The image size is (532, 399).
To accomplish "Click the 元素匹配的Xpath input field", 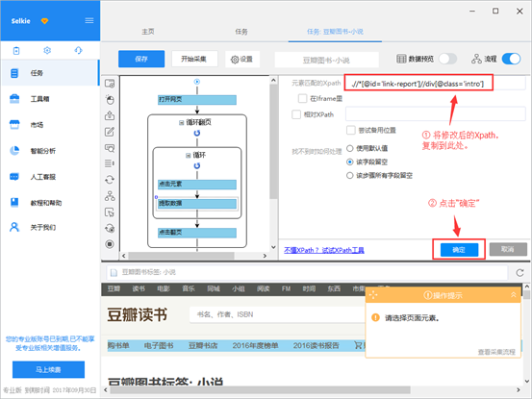I will pyautogui.click(x=435, y=84).
